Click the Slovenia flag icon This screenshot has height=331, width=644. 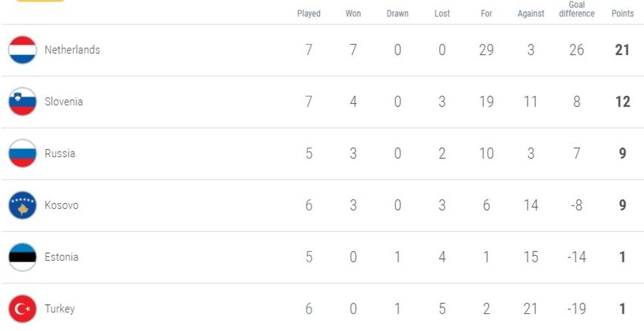[22, 102]
